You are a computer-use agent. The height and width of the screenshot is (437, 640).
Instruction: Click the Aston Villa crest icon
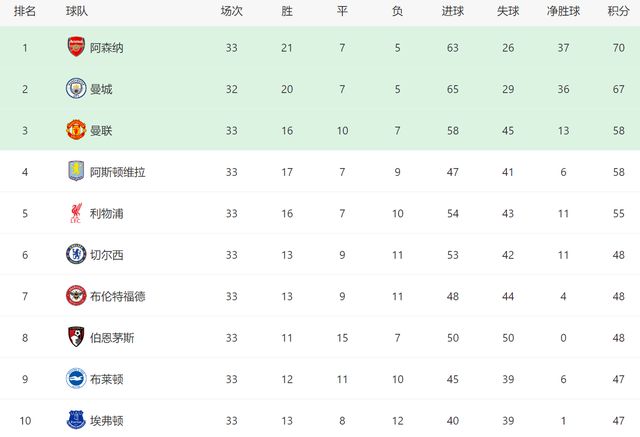point(76,171)
